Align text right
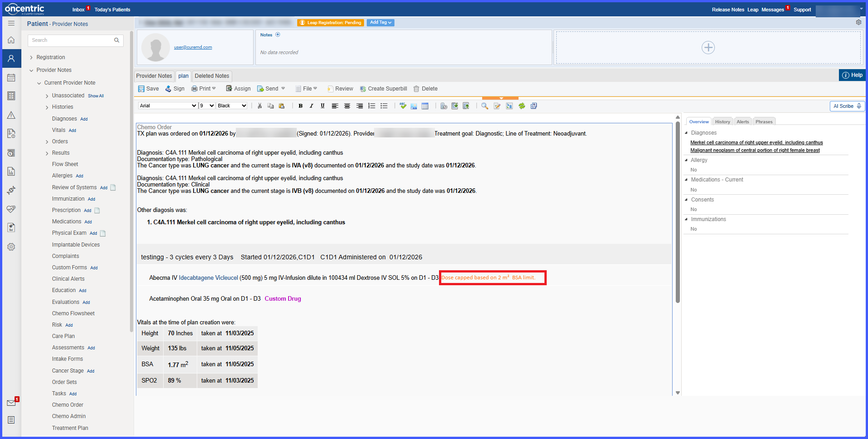 click(359, 106)
